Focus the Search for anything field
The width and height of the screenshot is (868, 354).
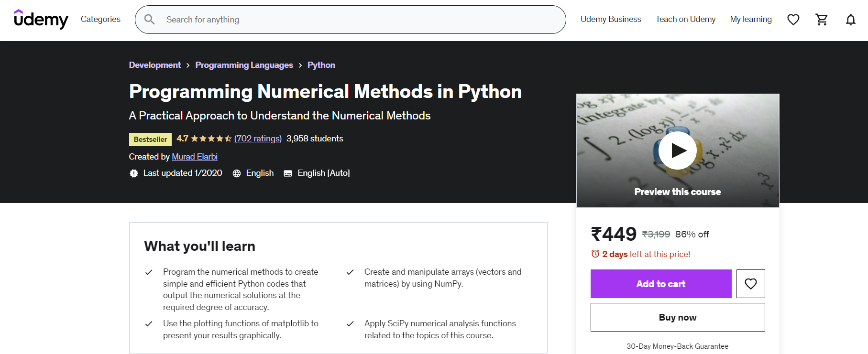[351, 20]
